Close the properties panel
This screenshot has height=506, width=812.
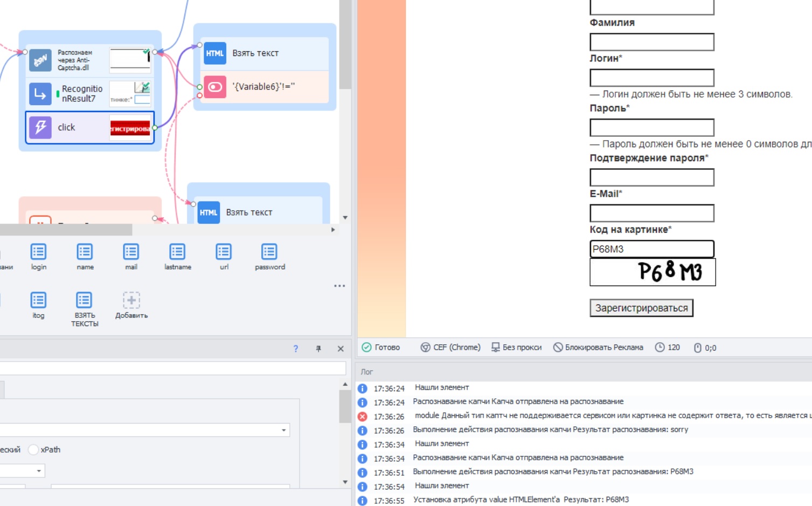point(341,349)
